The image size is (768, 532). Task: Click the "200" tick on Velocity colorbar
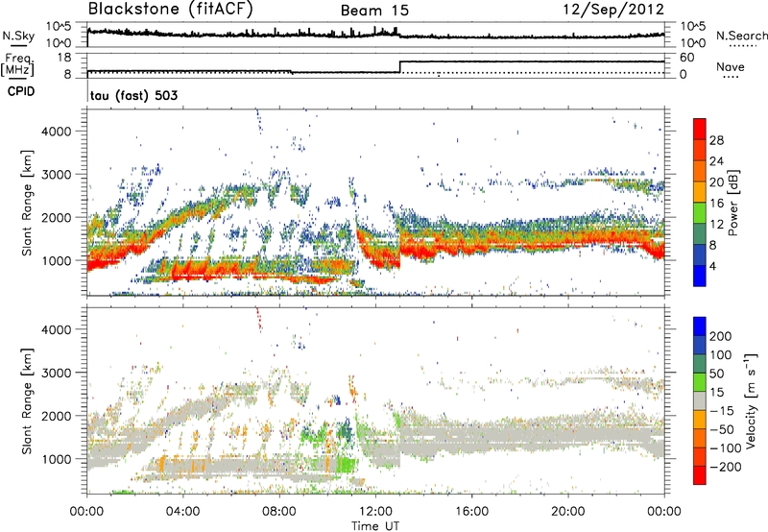point(721,336)
